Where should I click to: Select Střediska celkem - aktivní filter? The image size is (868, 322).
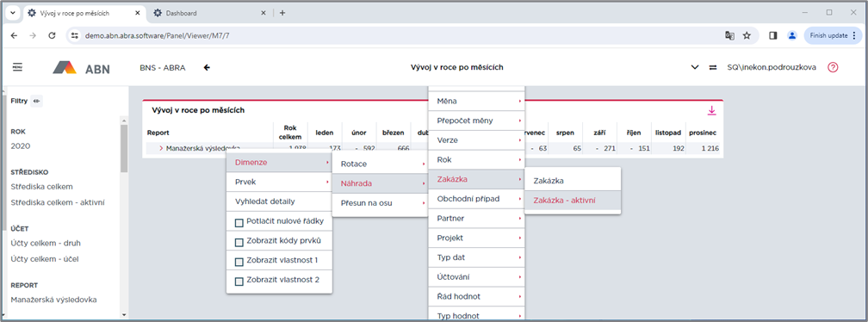pos(59,202)
